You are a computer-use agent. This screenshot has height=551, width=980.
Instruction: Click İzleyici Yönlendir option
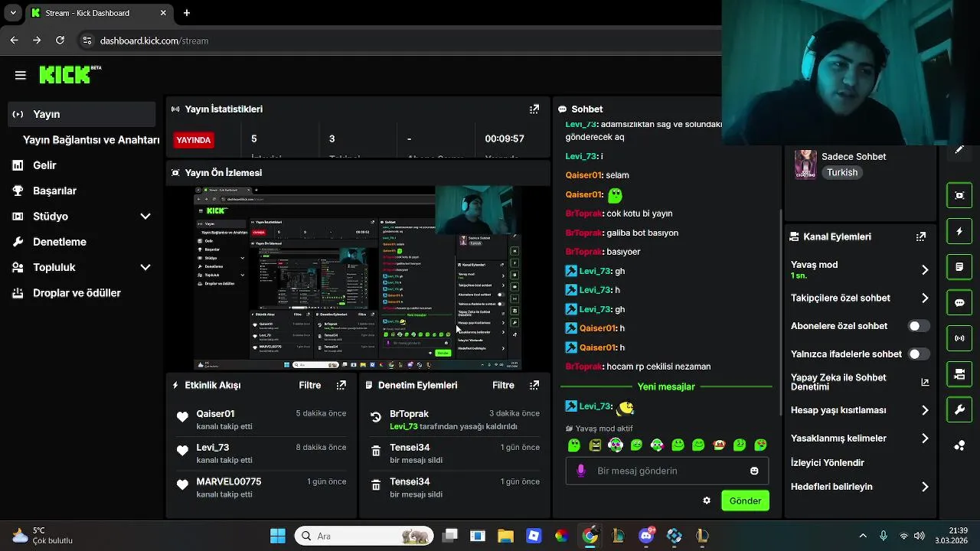point(828,463)
